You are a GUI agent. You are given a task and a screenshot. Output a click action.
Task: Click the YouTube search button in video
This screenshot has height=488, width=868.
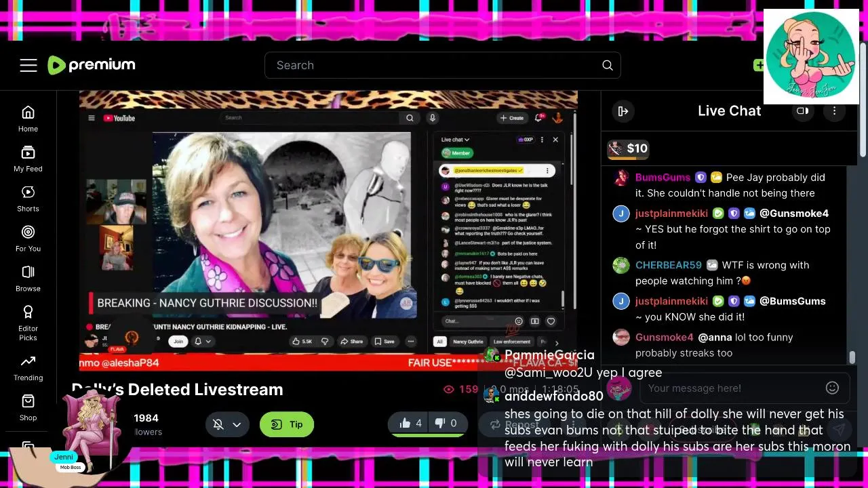coord(410,118)
